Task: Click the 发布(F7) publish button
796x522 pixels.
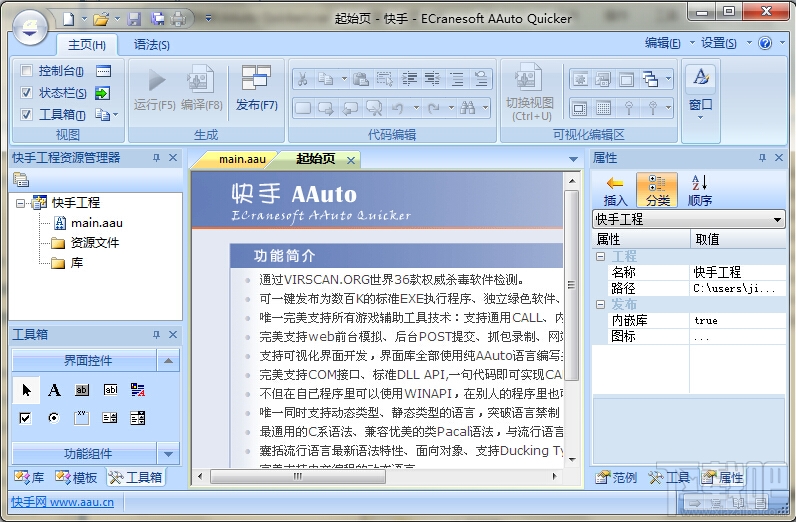Action: (x=256, y=88)
